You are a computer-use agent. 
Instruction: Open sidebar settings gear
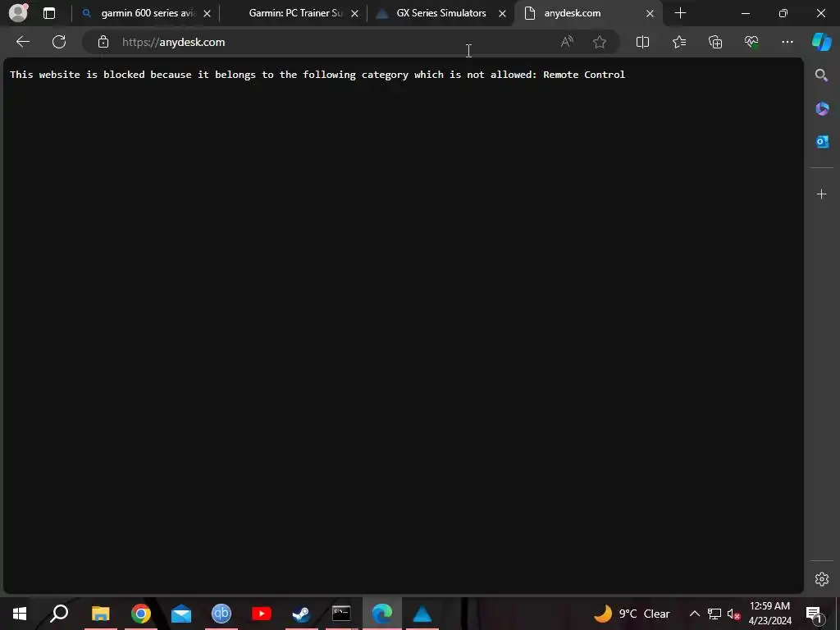[822, 579]
